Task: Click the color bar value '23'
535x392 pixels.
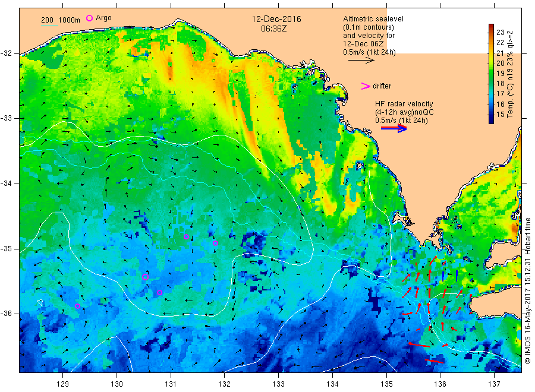Action: [x=500, y=33]
